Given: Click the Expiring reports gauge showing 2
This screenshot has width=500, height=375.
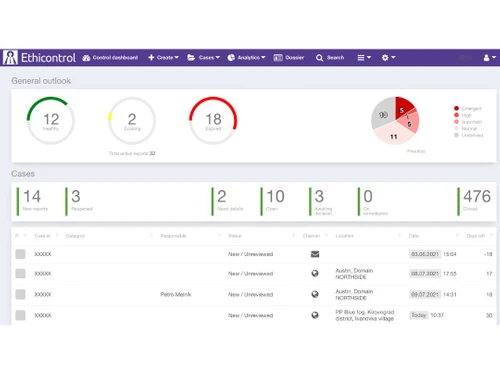Looking at the screenshot, I should coord(132,120).
